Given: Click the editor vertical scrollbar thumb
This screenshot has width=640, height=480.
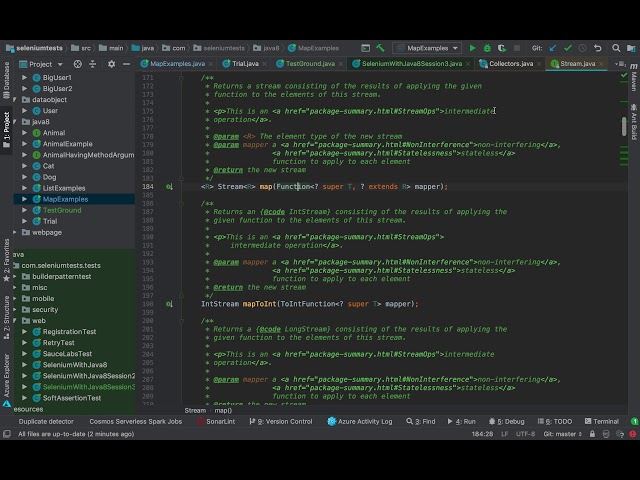Looking at the screenshot, I should point(624,127).
